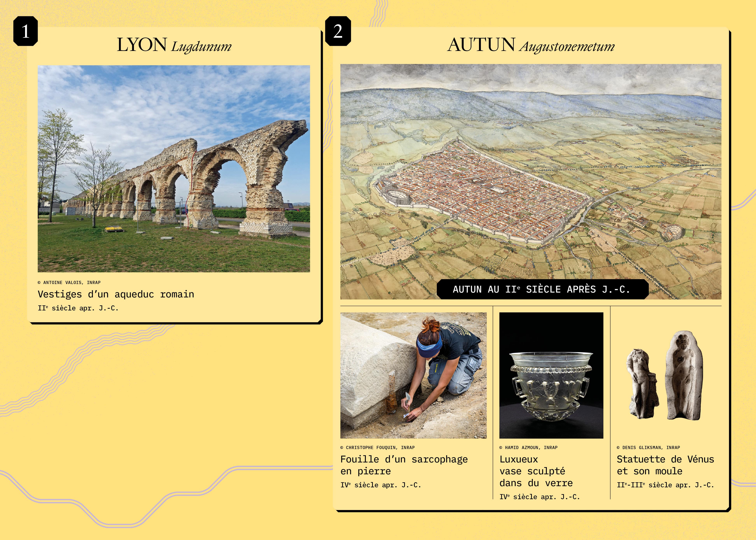Select the 'IIe-IIIe siècle apr. J.-C.' date
This screenshot has width=756, height=540.
[666, 485]
